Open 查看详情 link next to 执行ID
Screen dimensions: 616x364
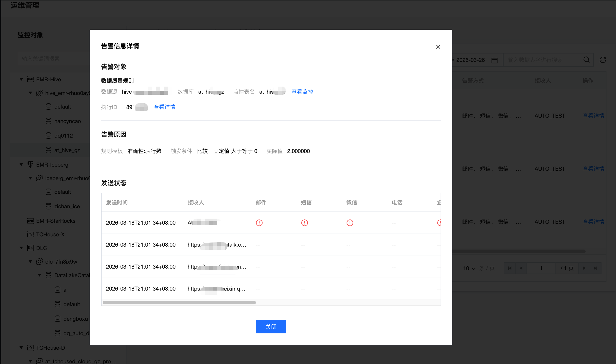point(164,107)
